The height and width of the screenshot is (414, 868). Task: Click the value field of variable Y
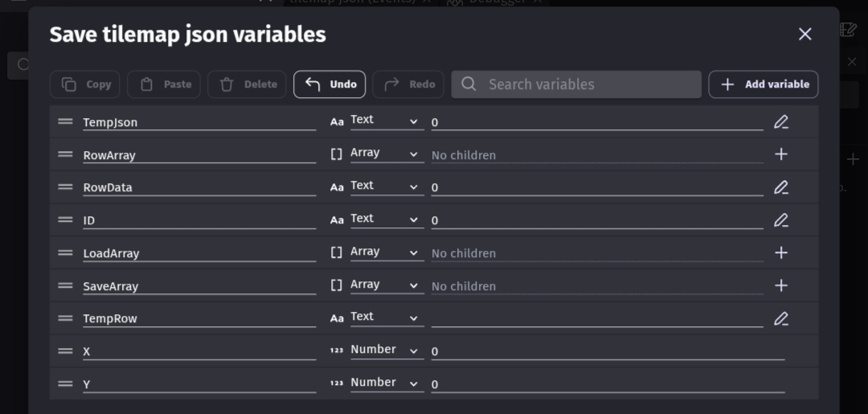607,384
